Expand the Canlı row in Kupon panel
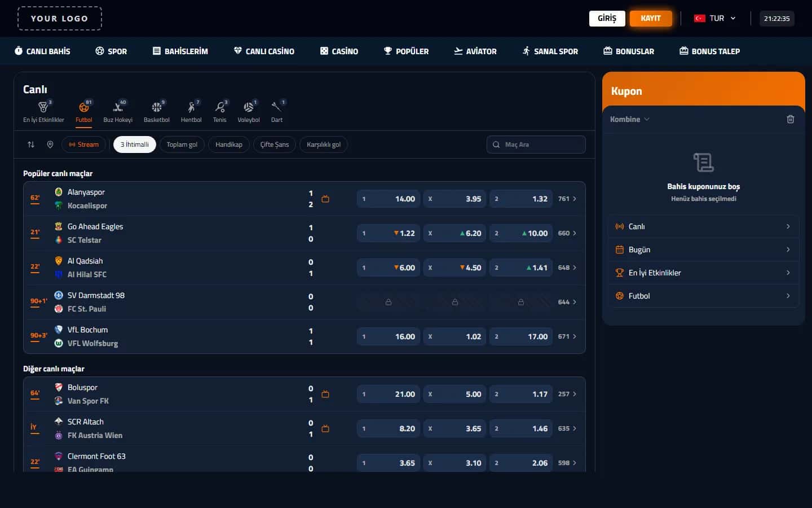The height and width of the screenshot is (508, 812). coord(704,226)
